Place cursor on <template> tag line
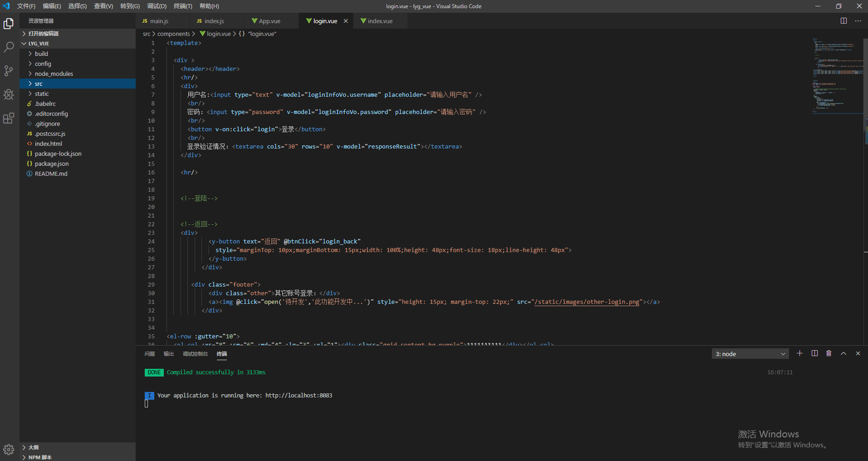The height and width of the screenshot is (461, 868). [184, 43]
